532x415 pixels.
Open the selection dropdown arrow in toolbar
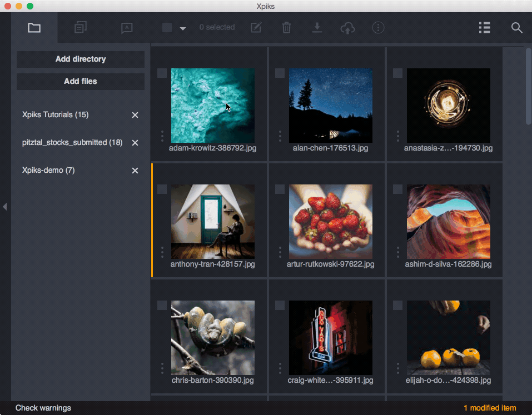[x=183, y=27]
